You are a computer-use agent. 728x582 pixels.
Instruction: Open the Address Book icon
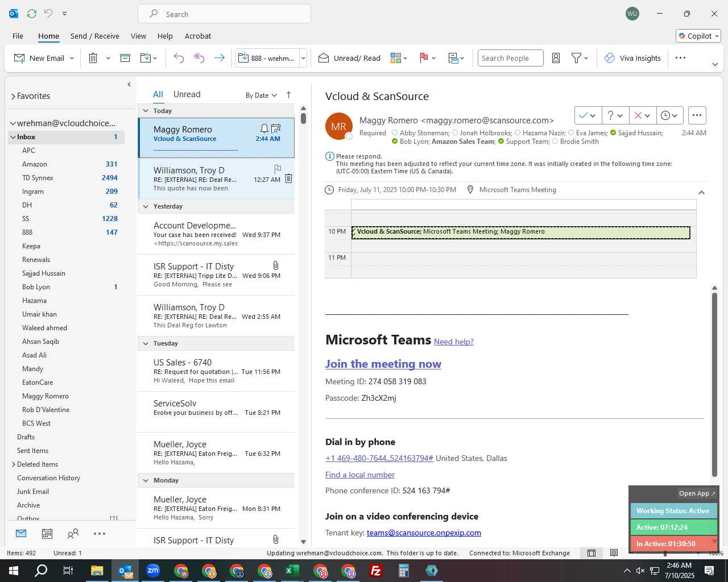556,58
